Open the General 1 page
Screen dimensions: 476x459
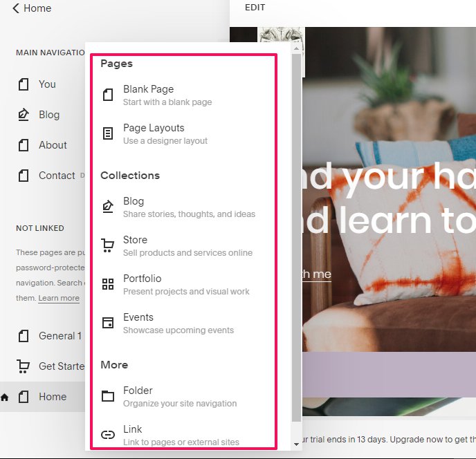pyautogui.click(x=59, y=336)
